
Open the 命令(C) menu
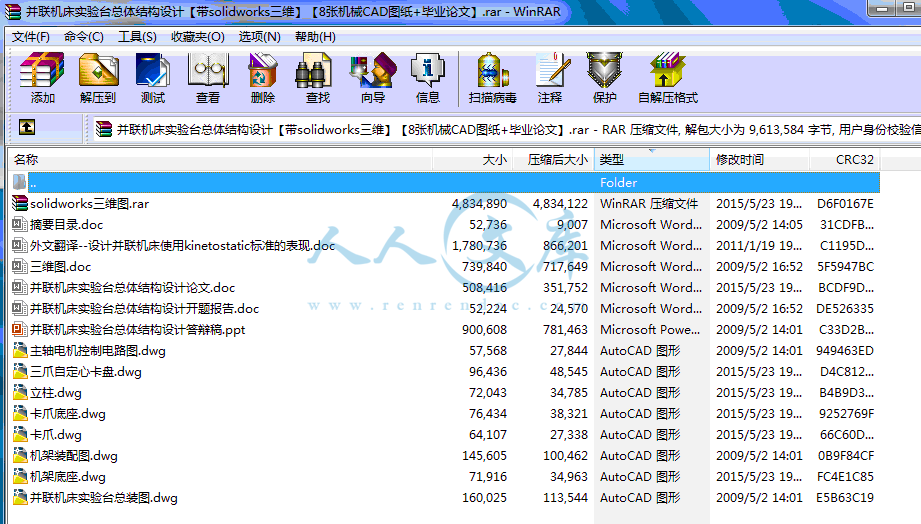point(84,37)
